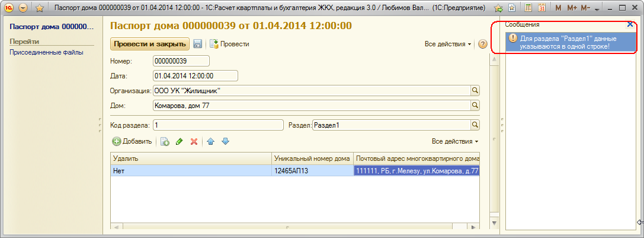The height and width of the screenshot is (238, 644).
Task: Click form vertical scrollbar up arrow
Action: coord(495,60)
